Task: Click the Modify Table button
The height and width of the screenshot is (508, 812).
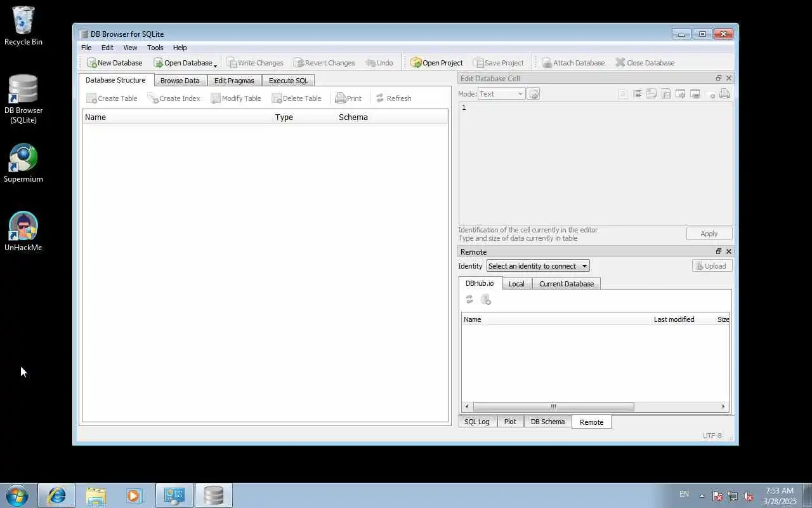Action: tap(235, 98)
